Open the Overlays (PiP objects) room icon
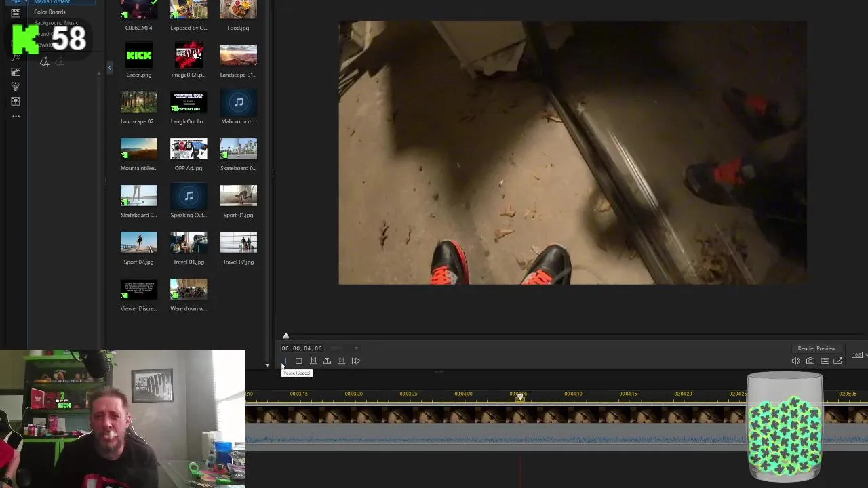The width and height of the screenshot is (868, 488). coord(16,72)
